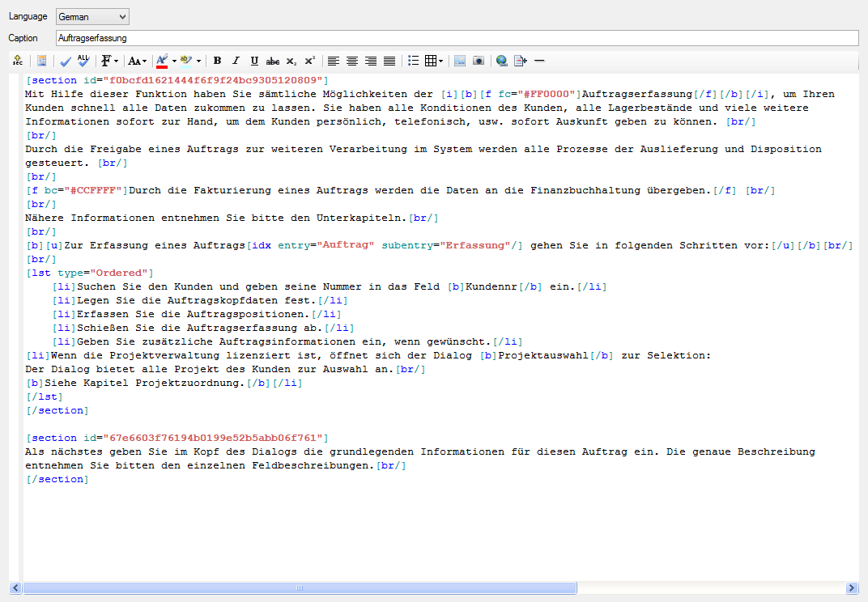Click the text "Legen Sie die Auftragskopfdaten fest."
The width and height of the screenshot is (868, 602).
(x=197, y=300)
